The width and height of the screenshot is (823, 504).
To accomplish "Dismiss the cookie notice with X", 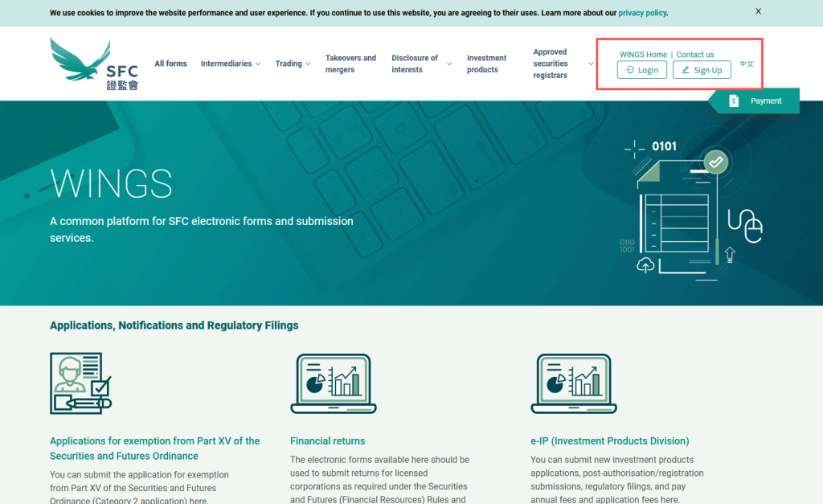I will [758, 12].
